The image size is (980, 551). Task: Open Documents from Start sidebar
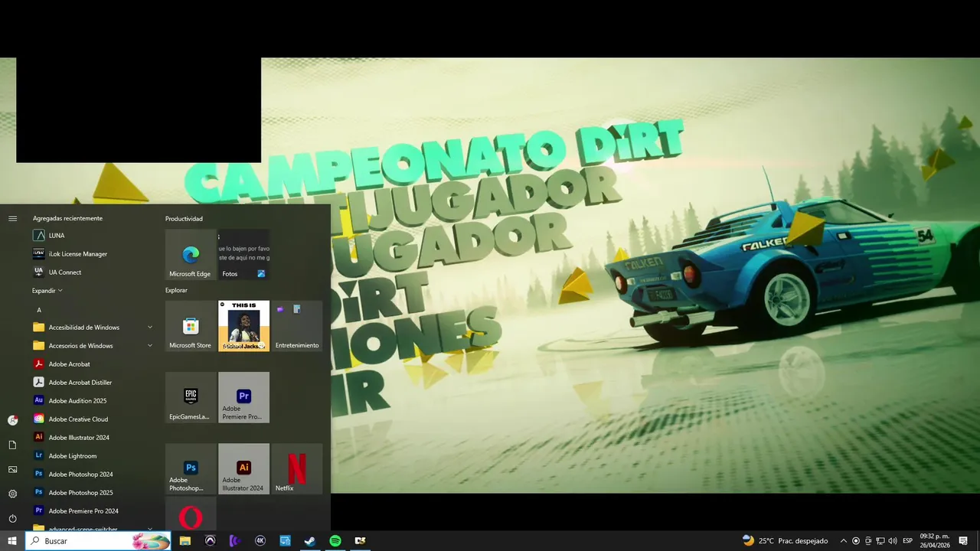pyautogui.click(x=12, y=445)
